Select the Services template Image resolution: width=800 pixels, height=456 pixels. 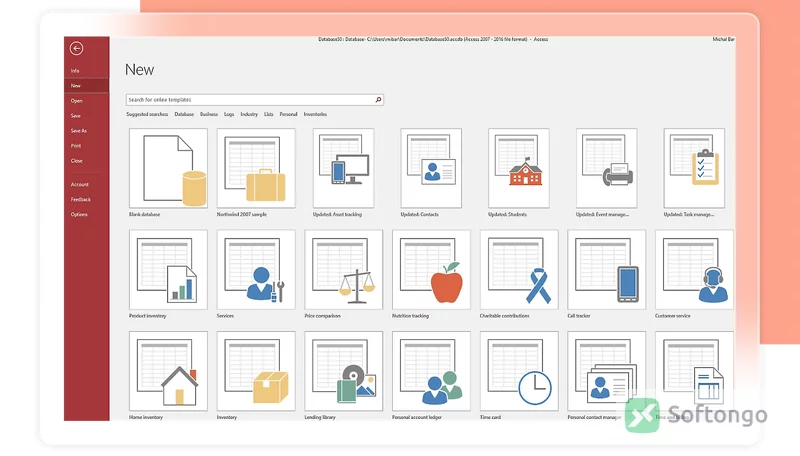tap(256, 269)
